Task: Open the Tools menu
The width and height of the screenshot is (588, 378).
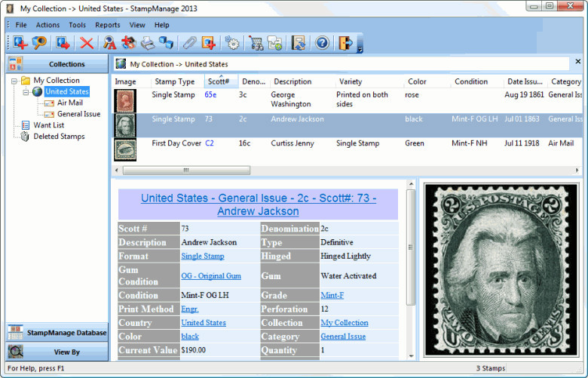Action: tap(77, 25)
